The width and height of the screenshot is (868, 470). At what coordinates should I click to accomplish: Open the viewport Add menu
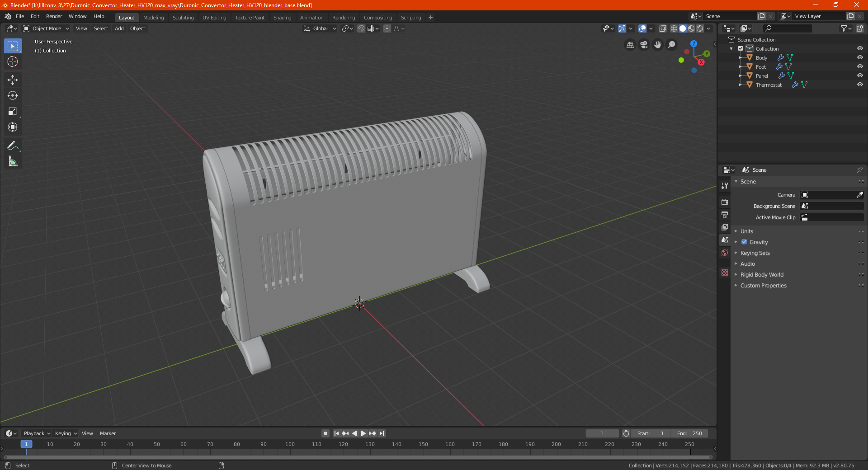point(119,28)
